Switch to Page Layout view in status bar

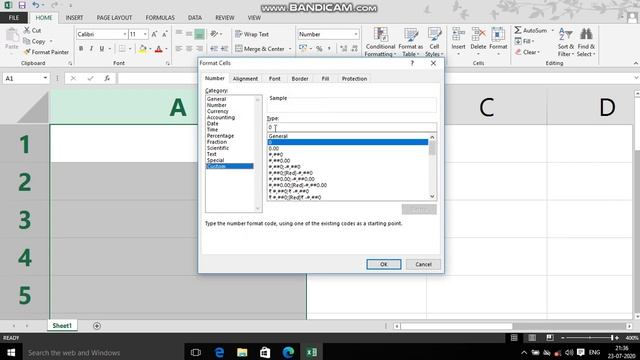532,338
